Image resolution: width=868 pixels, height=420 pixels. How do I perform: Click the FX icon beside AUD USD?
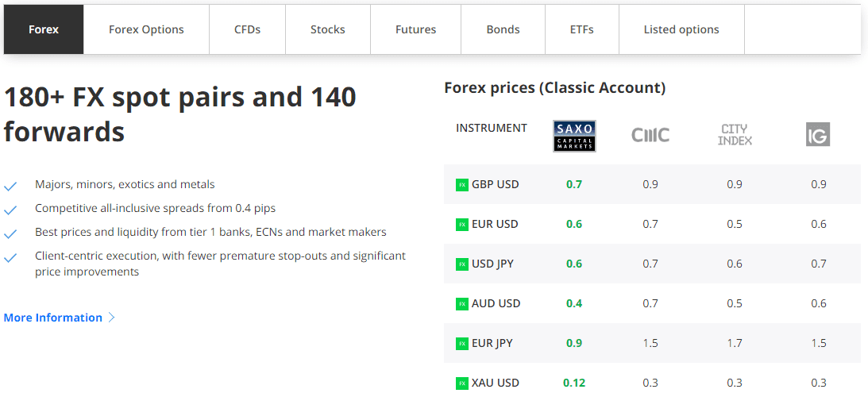tap(462, 304)
